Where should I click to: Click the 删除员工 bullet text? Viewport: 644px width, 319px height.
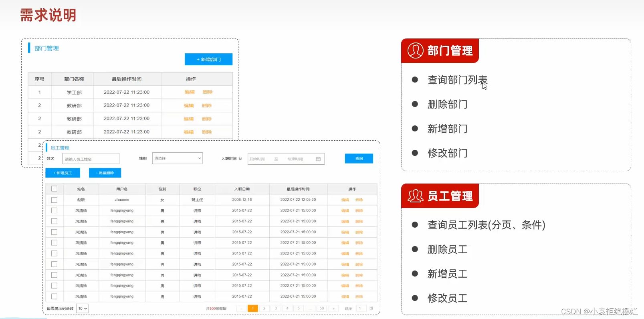point(448,250)
